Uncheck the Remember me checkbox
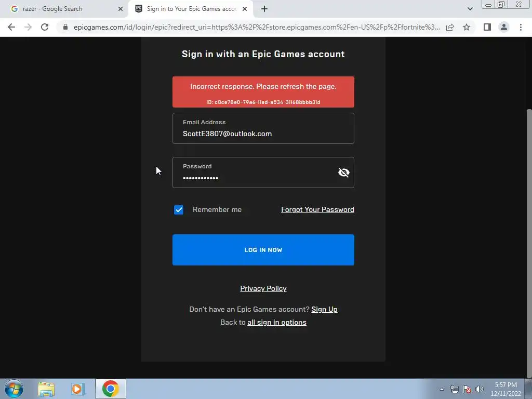Image resolution: width=532 pixels, height=399 pixels. pos(179,210)
